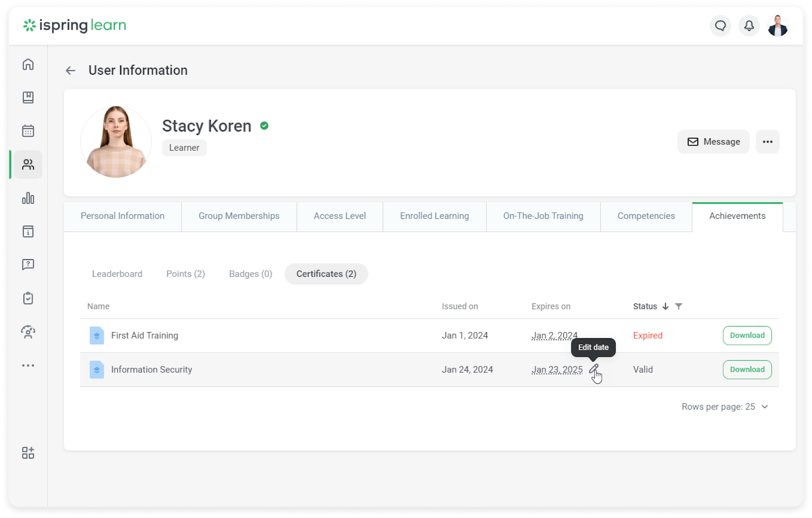Open the Enrolled Learning tab
This screenshot has width=812, height=518.
coord(434,216)
